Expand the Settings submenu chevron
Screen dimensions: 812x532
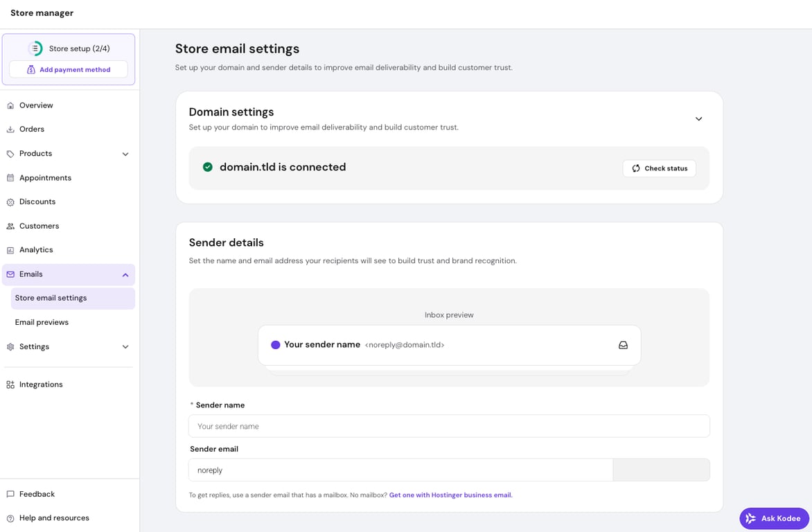125,347
